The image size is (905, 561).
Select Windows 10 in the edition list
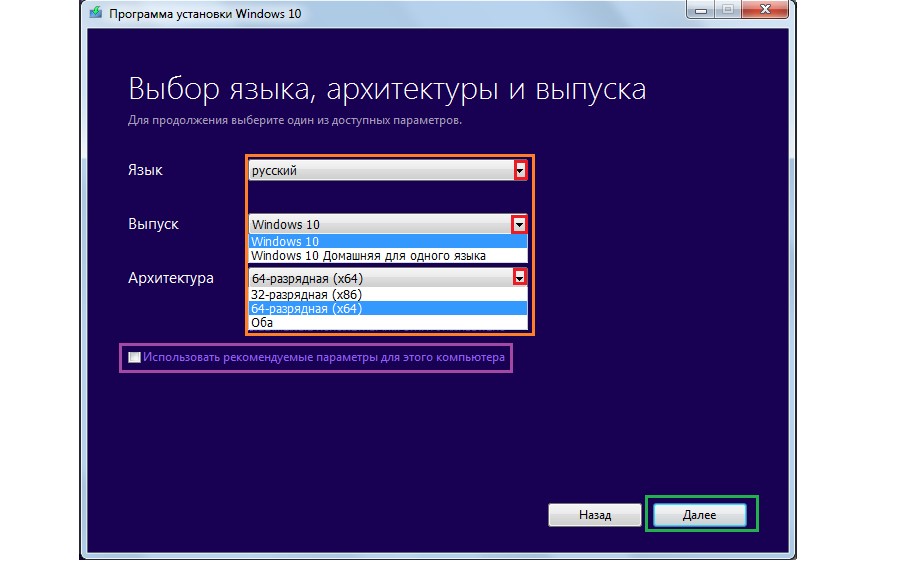(388, 241)
